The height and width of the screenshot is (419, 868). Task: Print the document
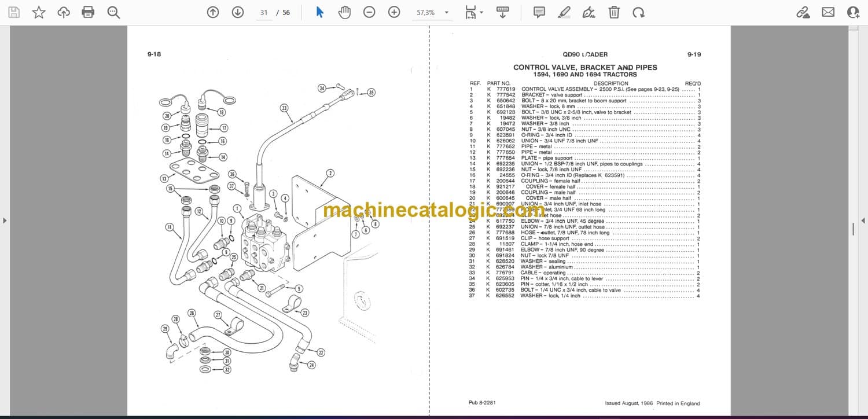pyautogui.click(x=88, y=12)
